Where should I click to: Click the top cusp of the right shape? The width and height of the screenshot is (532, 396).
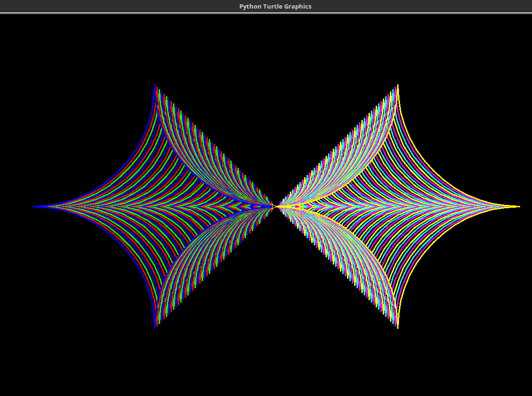398,87
